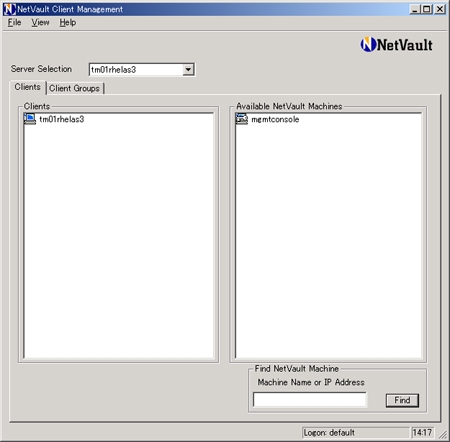Select the tm01rhelas3 client computer icon
Image resolution: width=450 pixels, height=442 pixels.
(x=30, y=119)
